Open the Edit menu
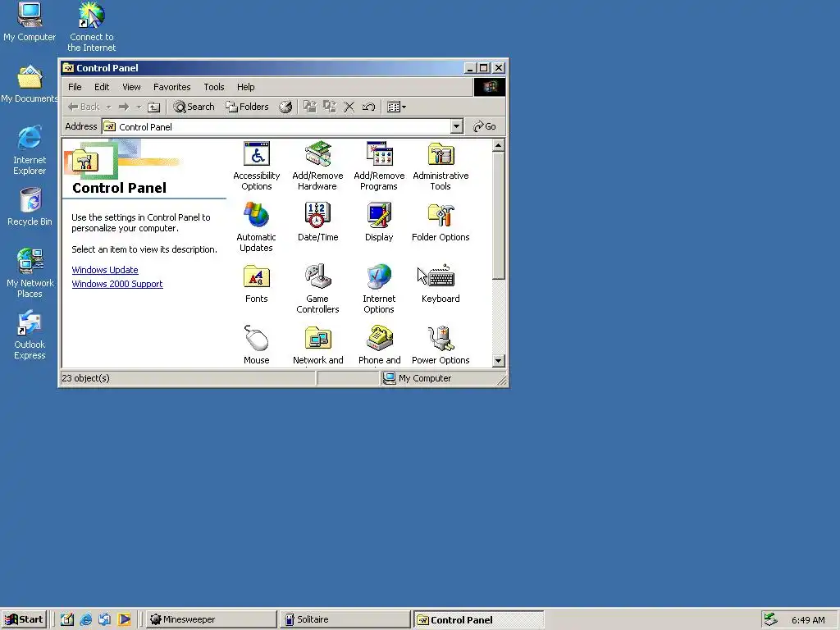Image resolution: width=840 pixels, height=630 pixels. [x=102, y=87]
